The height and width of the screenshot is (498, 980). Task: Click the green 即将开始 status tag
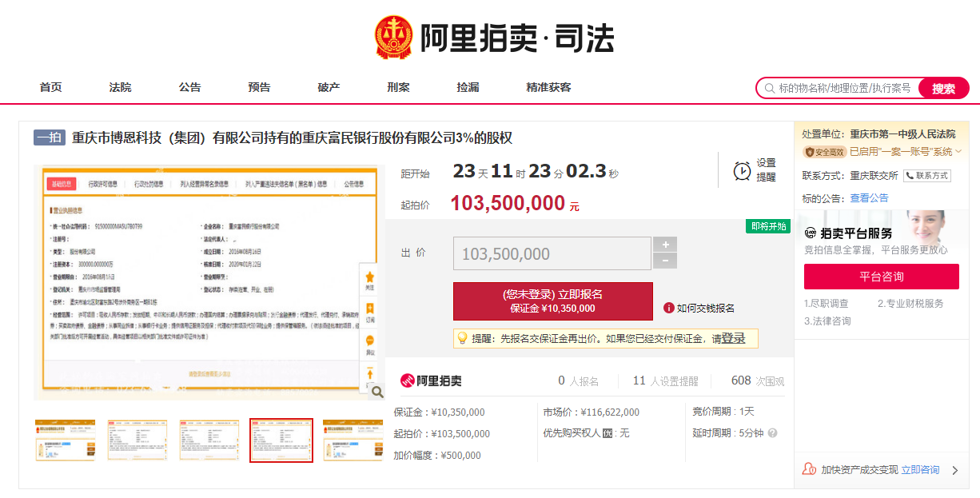tap(767, 226)
